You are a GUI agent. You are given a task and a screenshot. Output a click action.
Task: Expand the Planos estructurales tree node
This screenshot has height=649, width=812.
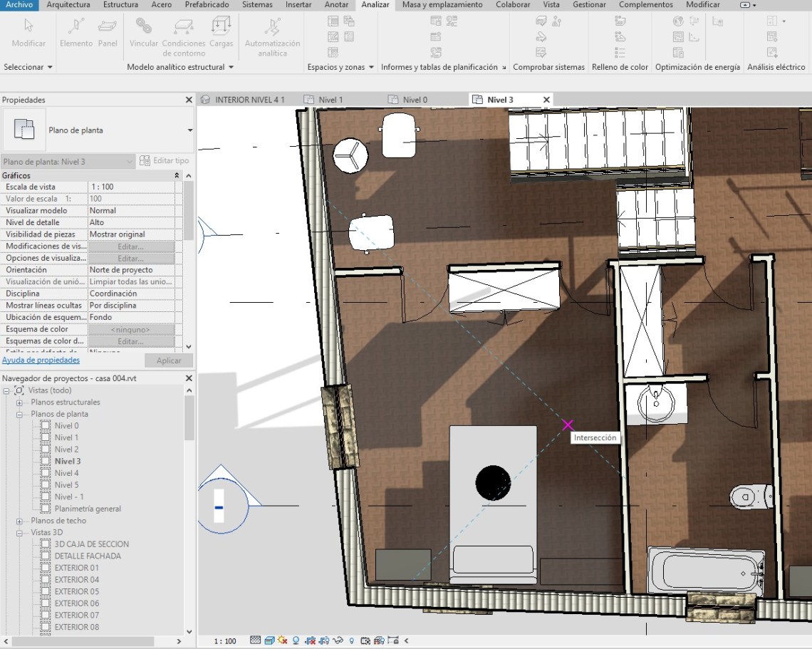[x=19, y=403]
